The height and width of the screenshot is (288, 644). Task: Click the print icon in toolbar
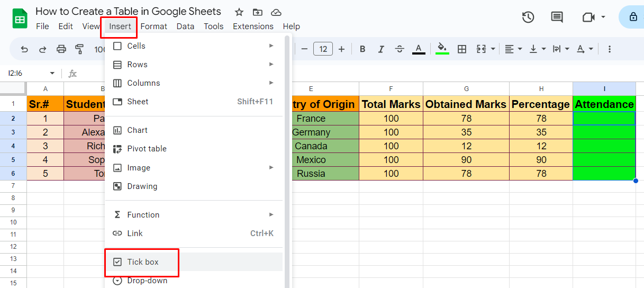pos(61,49)
